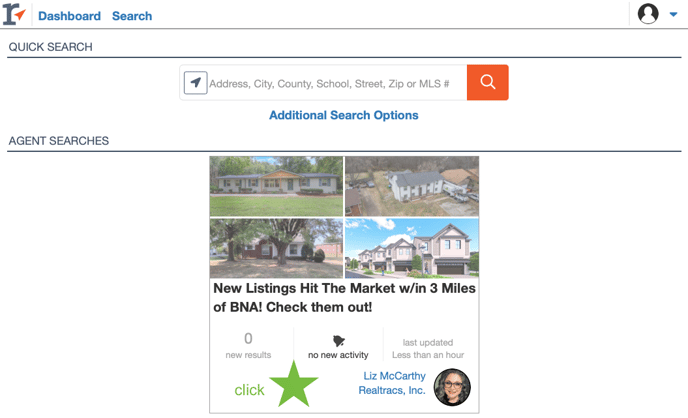Click the Realtracs logo icon
Image resolution: width=688 pixels, height=418 pixels.
(14, 14)
